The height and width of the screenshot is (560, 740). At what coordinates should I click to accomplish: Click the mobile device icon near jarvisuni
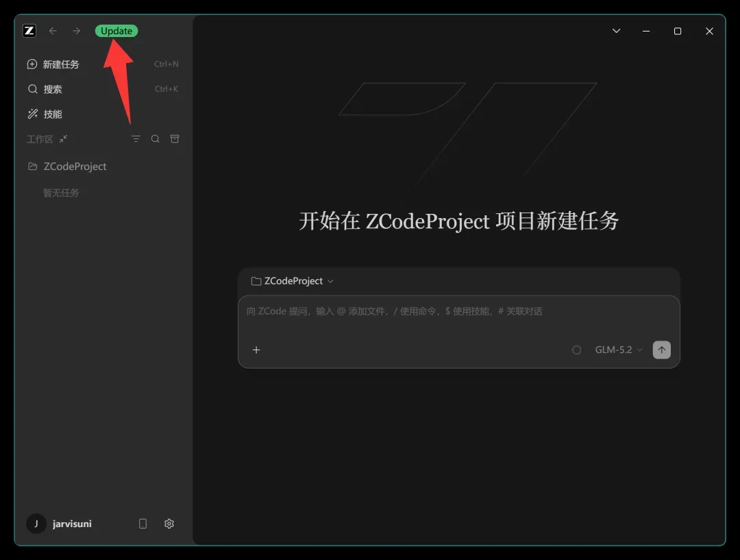click(x=143, y=524)
